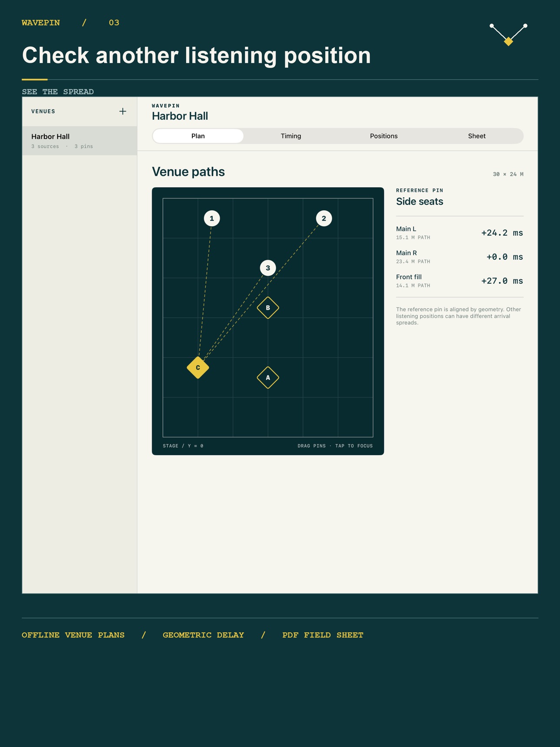560x747 pixels.
Task: Click the +24.2 ms delay value
Action: 502,233
